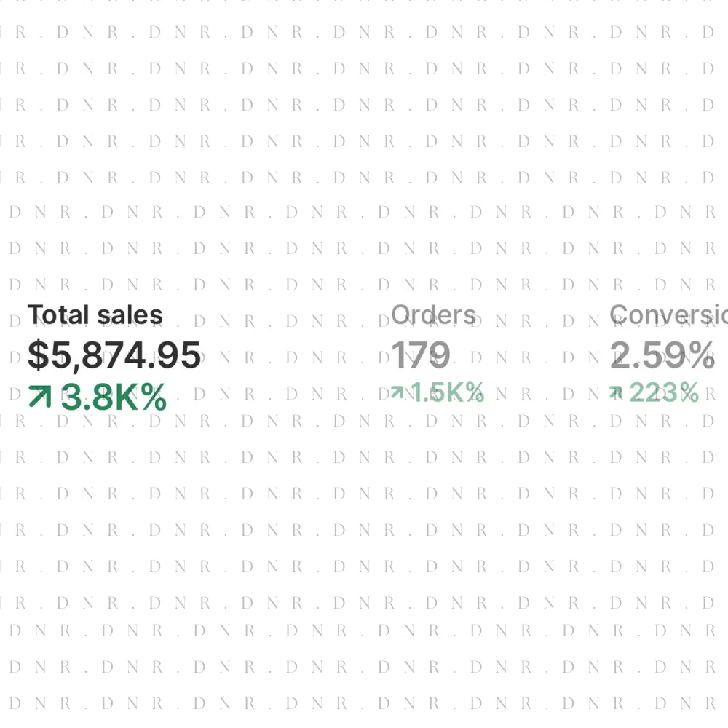Click the percent sign of 223%

pos(687,393)
